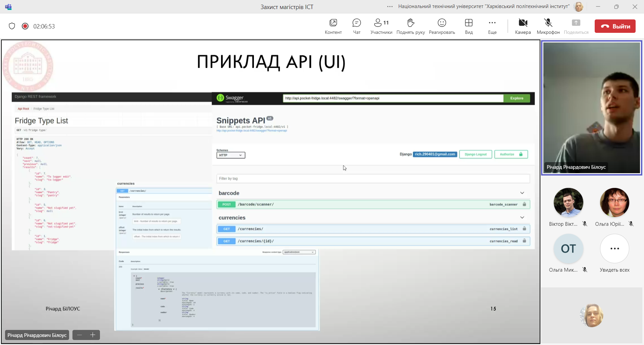Click the recording indicator
Viewport: 644px width, 345px height.
tap(25, 26)
